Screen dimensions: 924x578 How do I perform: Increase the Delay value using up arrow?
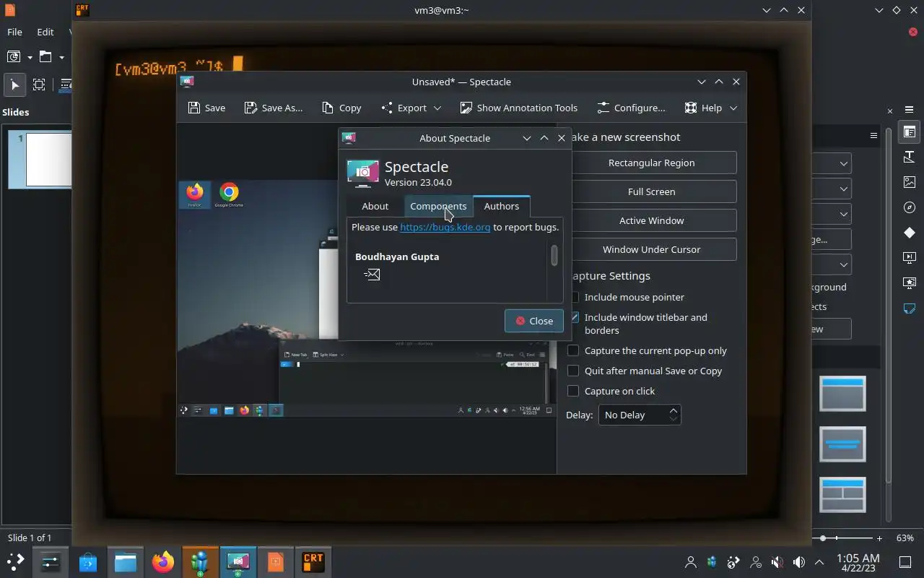pos(674,410)
